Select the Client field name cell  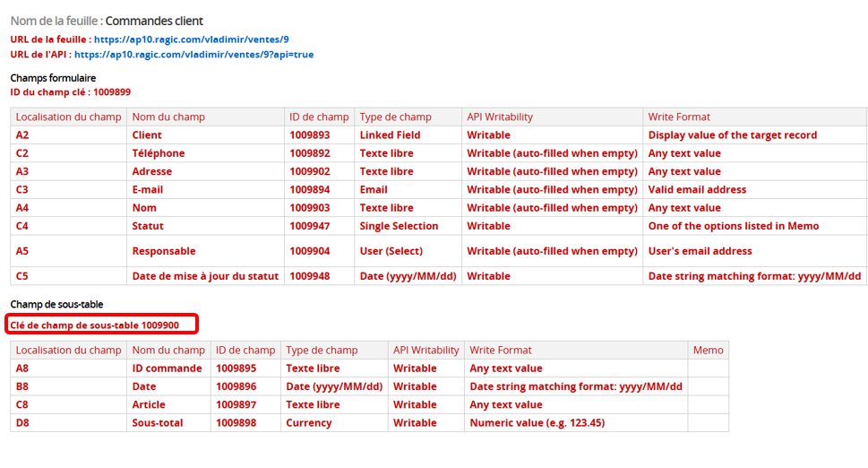click(x=147, y=135)
